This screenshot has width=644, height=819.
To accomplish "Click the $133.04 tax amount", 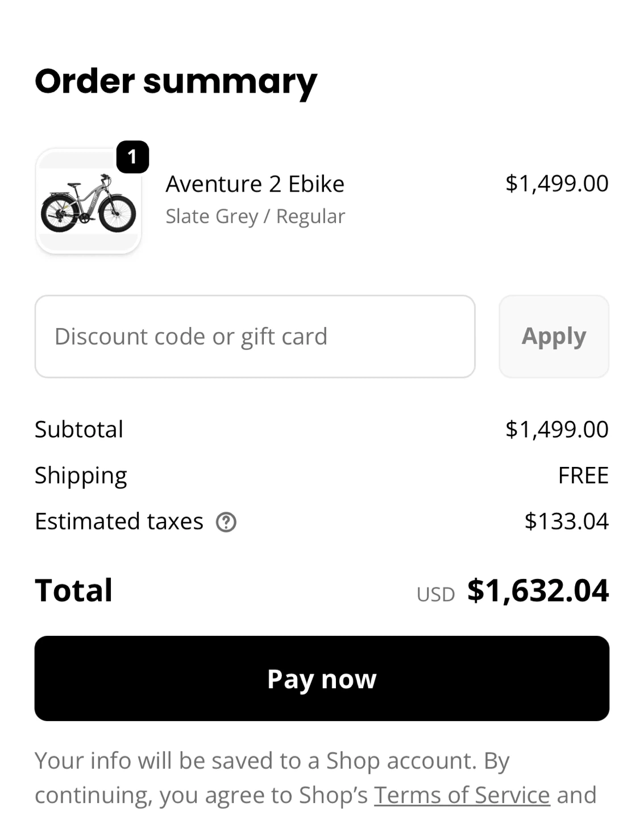I will point(566,522).
